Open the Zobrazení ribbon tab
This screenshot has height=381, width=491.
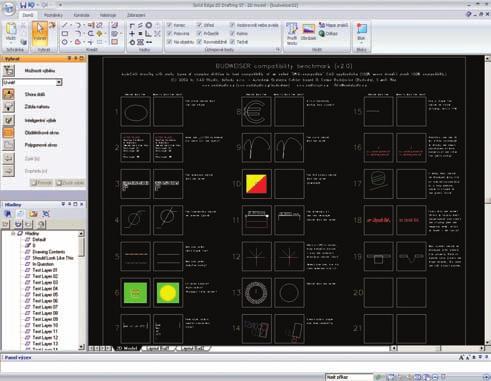coord(136,15)
